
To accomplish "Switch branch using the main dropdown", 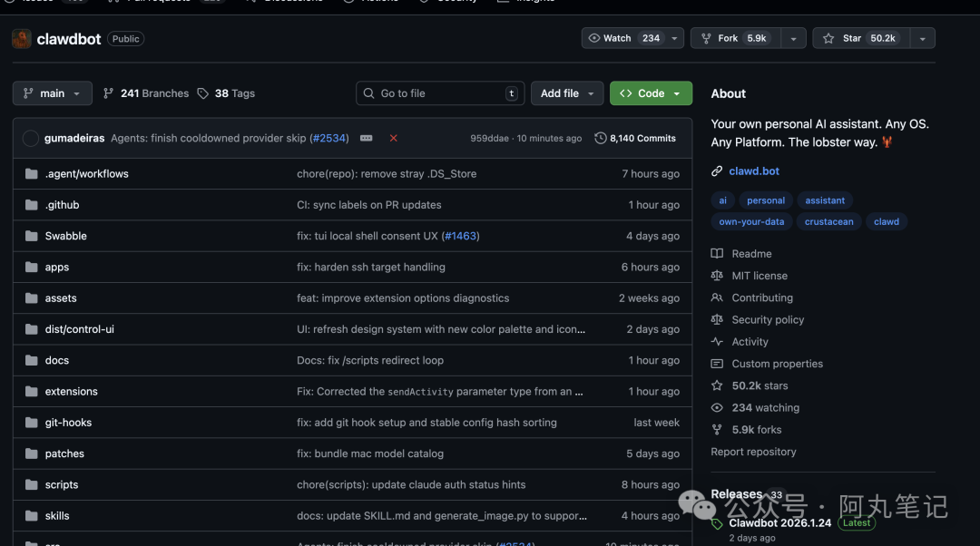I will point(53,93).
